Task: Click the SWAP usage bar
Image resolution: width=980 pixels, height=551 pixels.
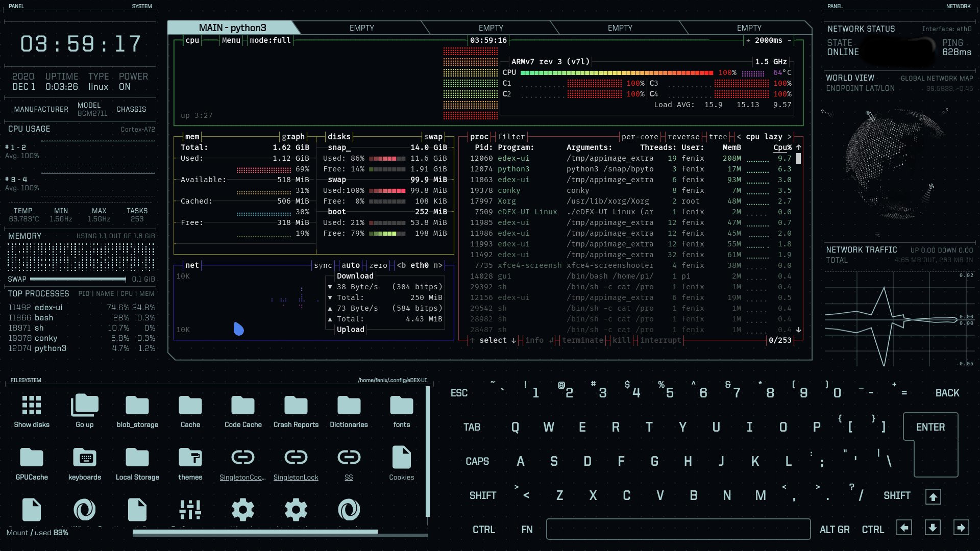Action: 77,279
